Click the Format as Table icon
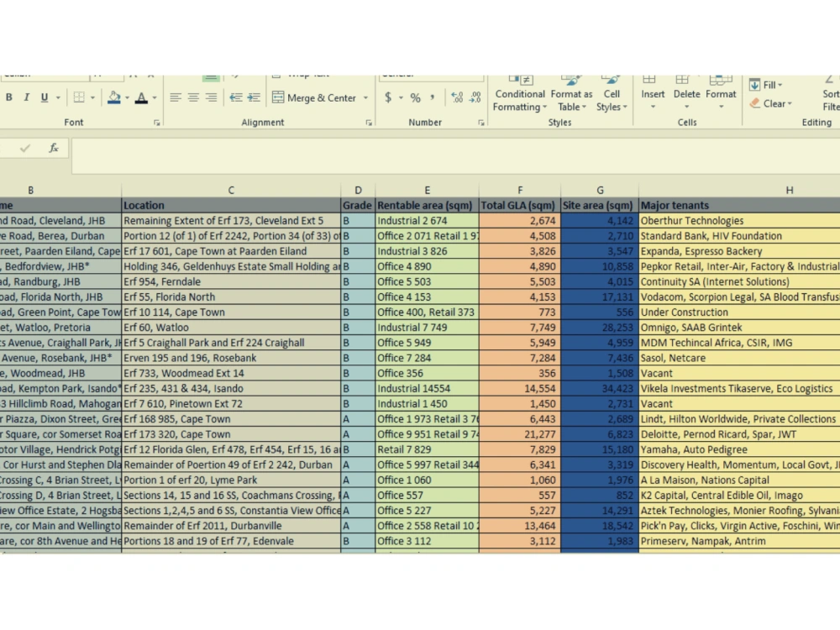This screenshot has width=840, height=630. pyautogui.click(x=571, y=94)
